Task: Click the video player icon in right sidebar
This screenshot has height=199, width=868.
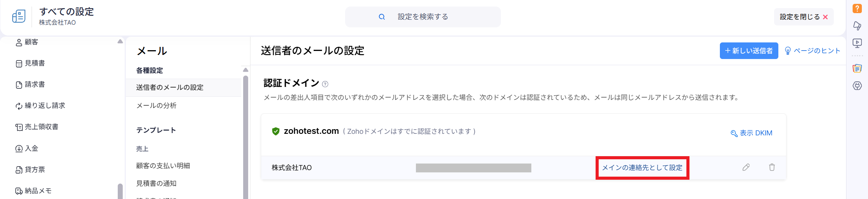Action: pos(857,43)
